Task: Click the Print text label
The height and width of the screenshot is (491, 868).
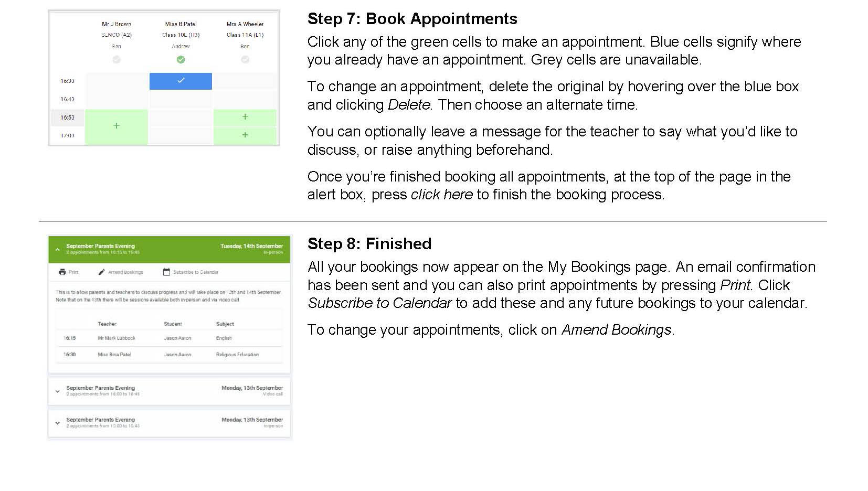Action: click(73, 272)
